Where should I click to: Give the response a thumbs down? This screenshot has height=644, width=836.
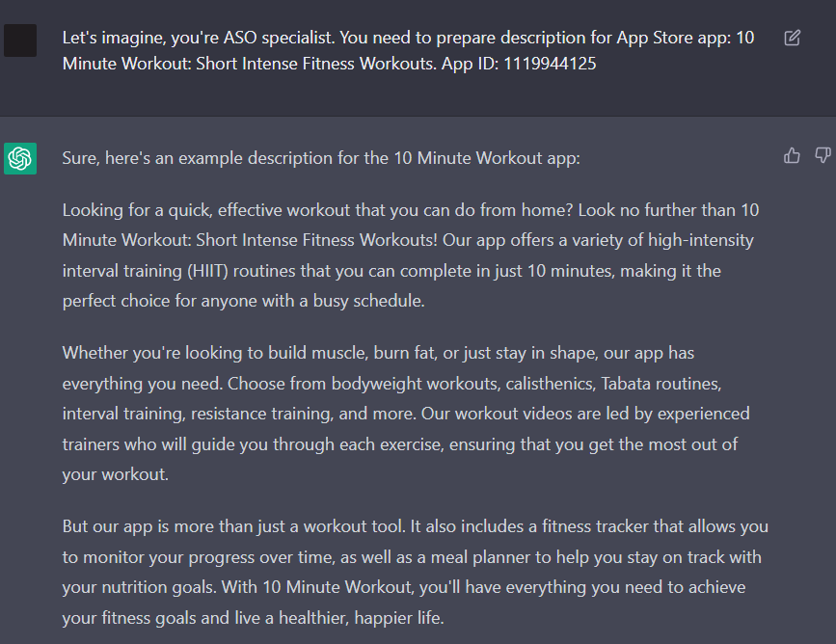click(823, 155)
